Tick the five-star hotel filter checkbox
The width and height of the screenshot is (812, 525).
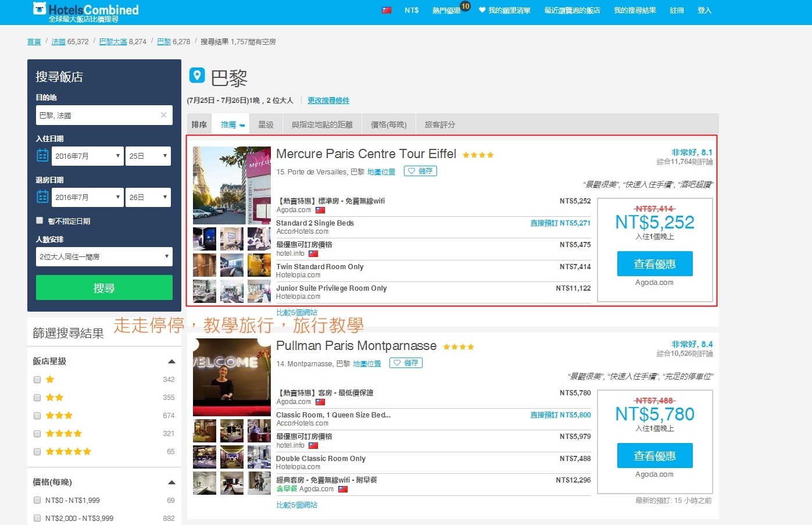pyautogui.click(x=37, y=452)
